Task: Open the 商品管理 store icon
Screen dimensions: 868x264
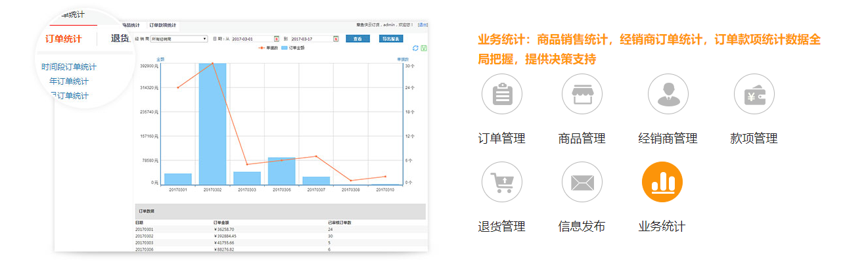Action: tap(582, 94)
